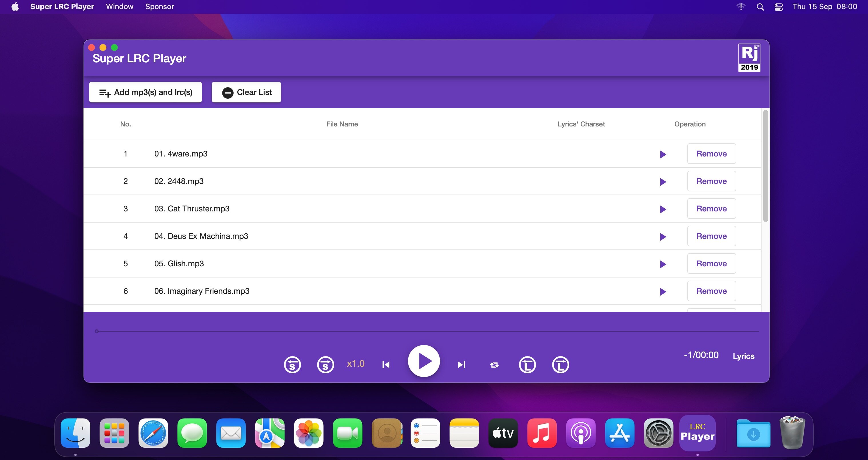Viewport: 868px width, 460px height.
Task: Open System Preferences from the dock
Action: tap(658, 433)
